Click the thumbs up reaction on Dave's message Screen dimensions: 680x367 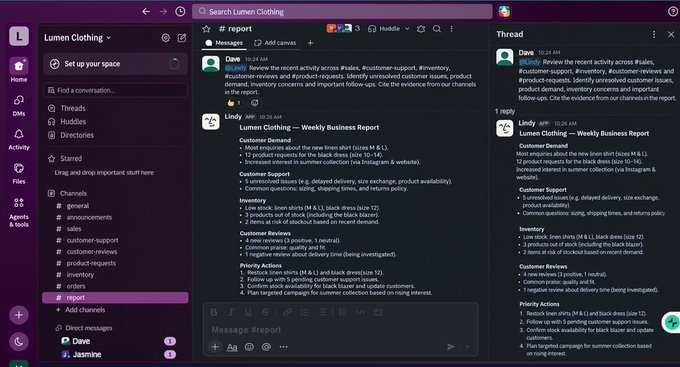234,103
